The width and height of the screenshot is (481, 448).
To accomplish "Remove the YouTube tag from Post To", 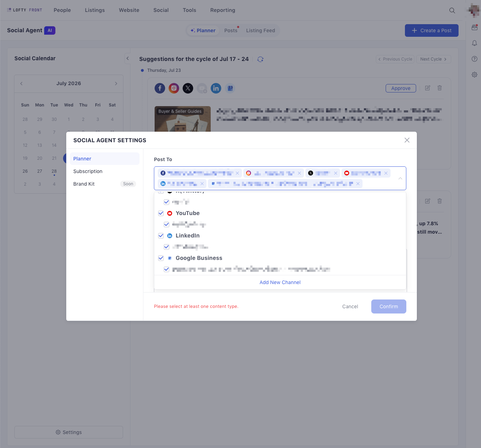I will pos(386,173).
